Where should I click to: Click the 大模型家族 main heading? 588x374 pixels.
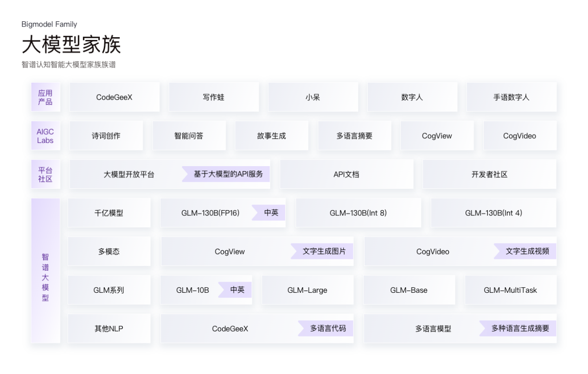coord(71,45)
